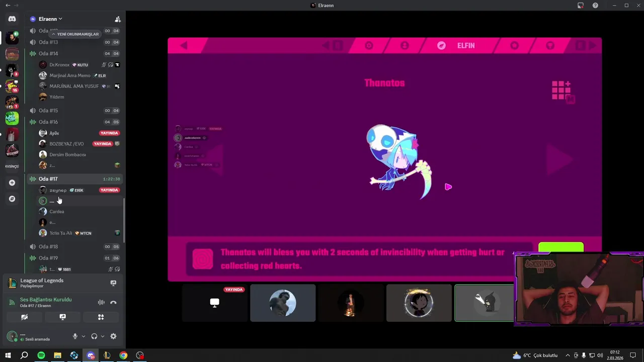Toggle system volume icon in tray
The image size is (644, 362).
click(x=600, y=355)
